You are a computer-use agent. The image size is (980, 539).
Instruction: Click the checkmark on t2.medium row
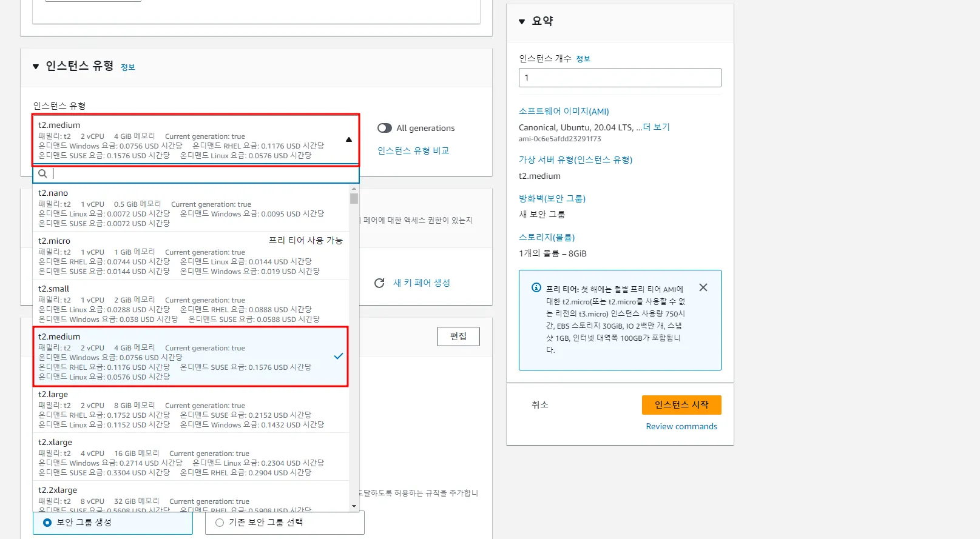339,357
